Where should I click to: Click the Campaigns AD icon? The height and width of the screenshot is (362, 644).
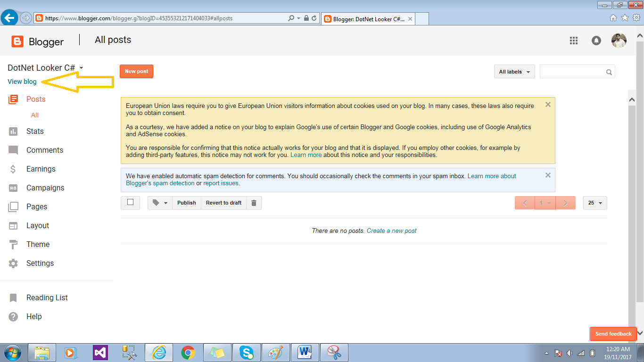(13, 188)
